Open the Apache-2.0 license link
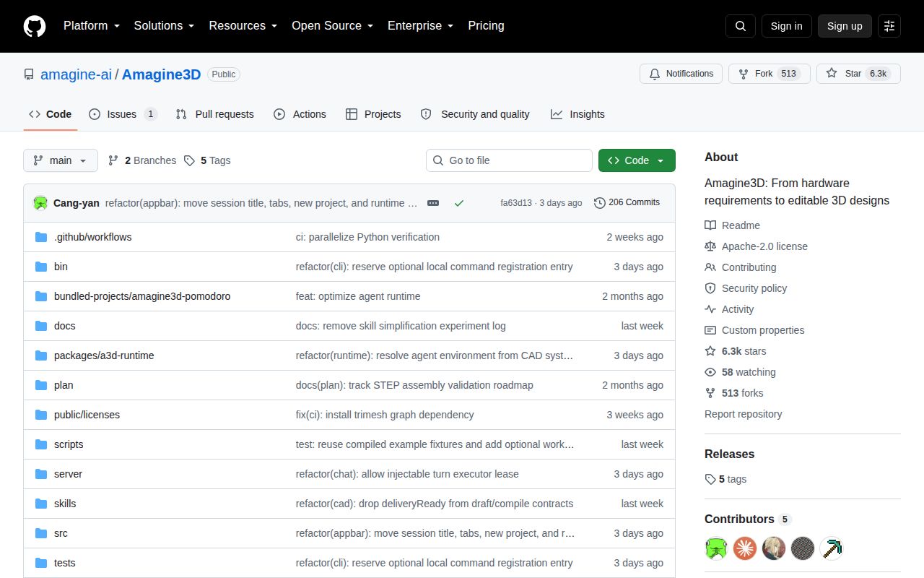The image size is (924, 578). tap(756, 246)
